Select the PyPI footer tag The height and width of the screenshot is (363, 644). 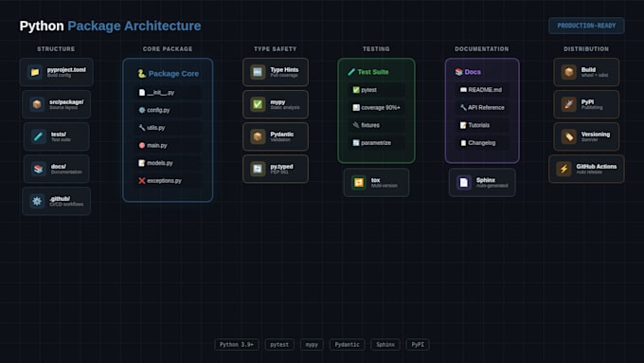click(x=418, y=344)
